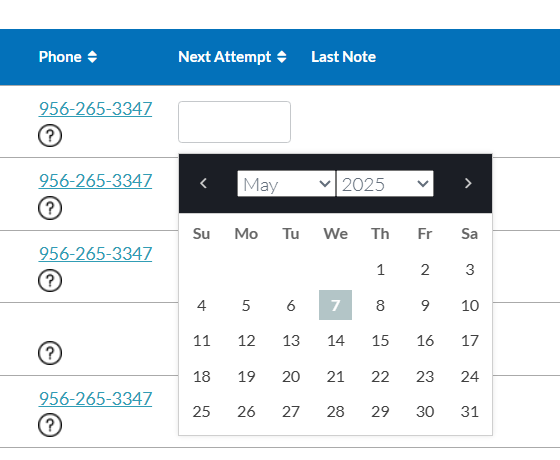
Task: Select May 1 in the calendar
Action: point(380,270)
